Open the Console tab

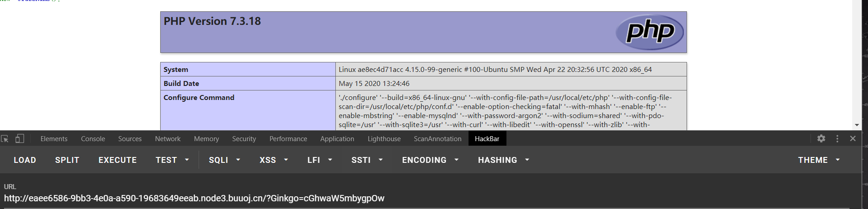coord(93,139)
